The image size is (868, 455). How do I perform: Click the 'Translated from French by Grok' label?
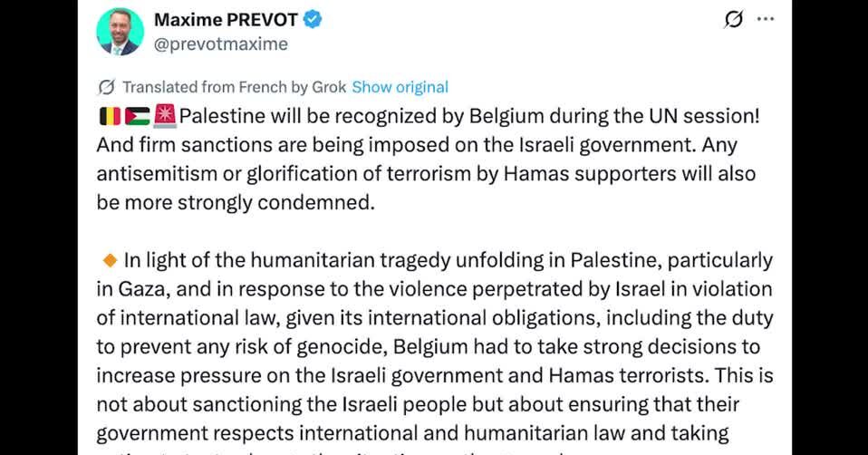pos(234,87)
